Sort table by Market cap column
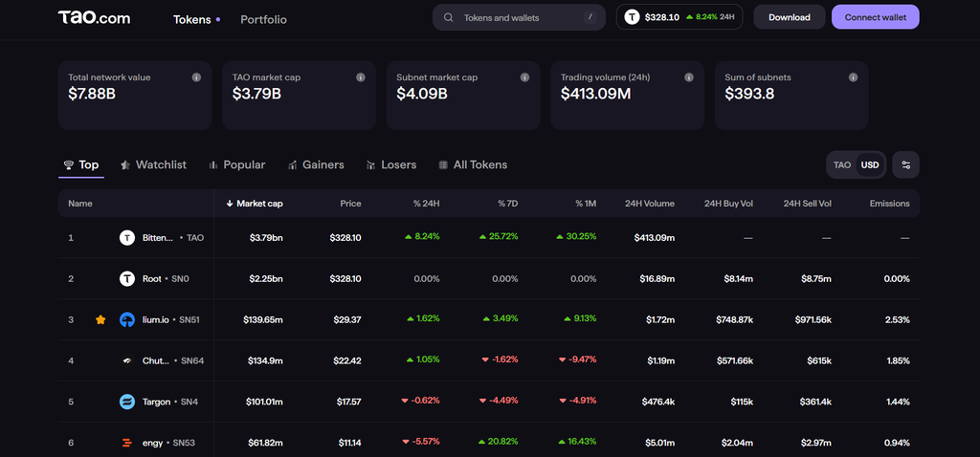 point(255,204)
